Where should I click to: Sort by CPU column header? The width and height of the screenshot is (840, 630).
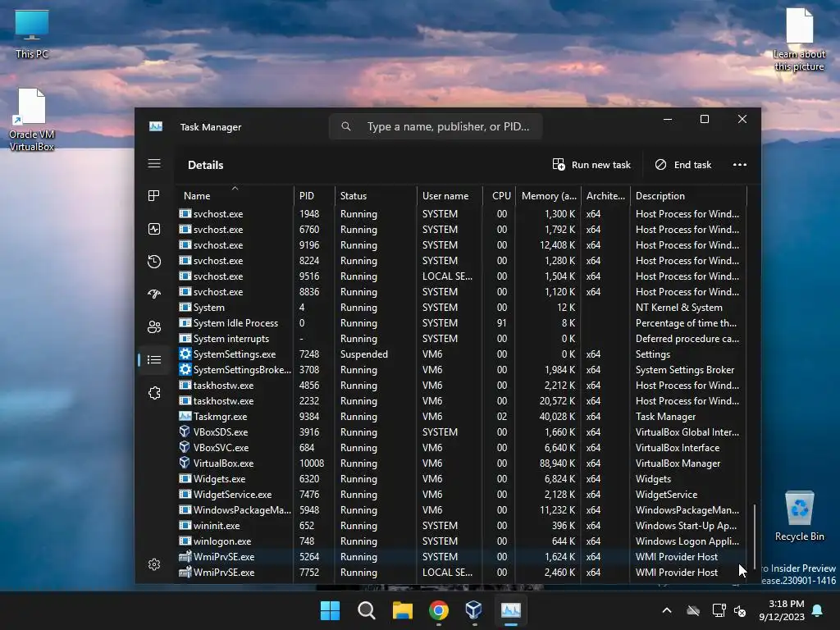point(500,195)
